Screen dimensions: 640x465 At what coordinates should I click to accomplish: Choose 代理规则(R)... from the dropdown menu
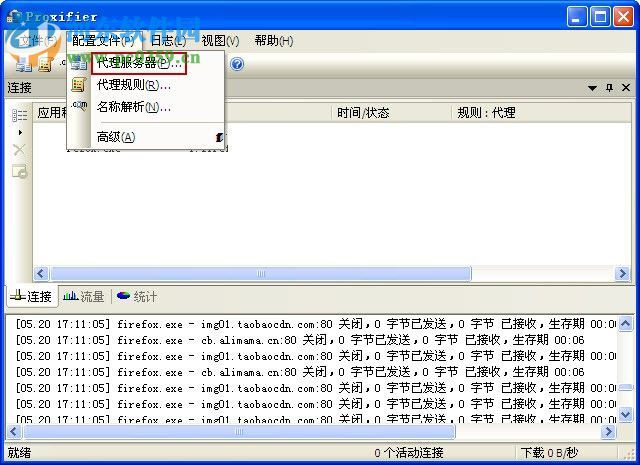pos(133,85)
